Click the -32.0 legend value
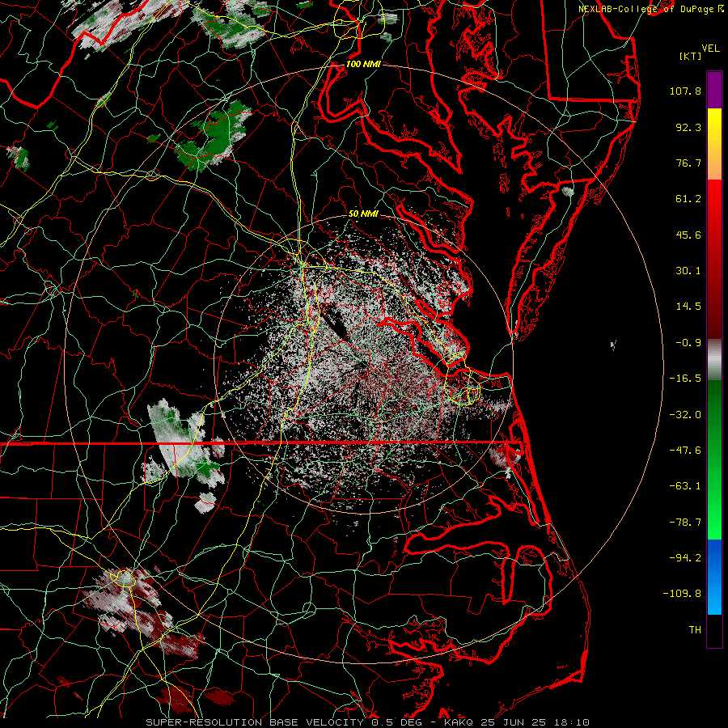 685,415
